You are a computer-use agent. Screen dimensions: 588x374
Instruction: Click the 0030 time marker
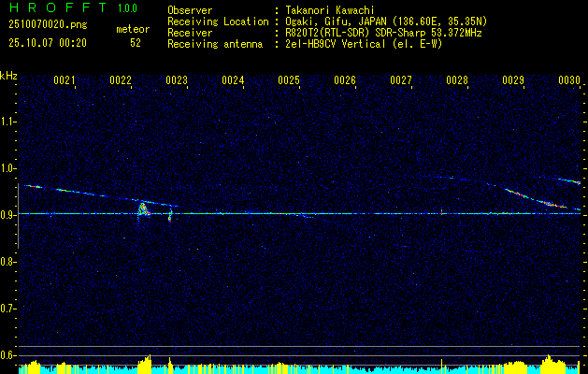point(569,80)
